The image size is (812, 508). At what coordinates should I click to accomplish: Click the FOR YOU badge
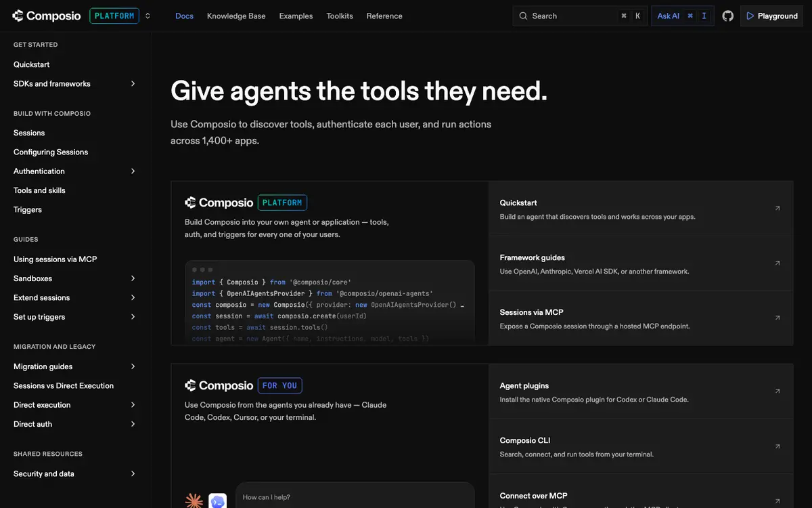tap(280, 385)
